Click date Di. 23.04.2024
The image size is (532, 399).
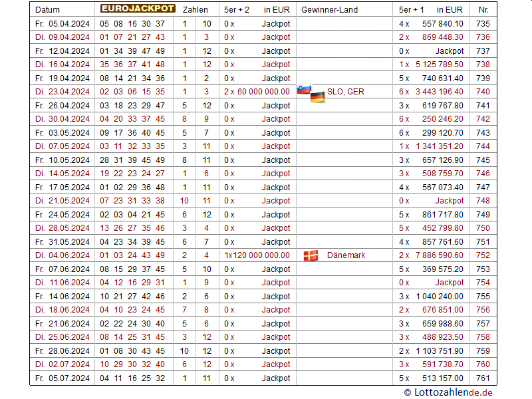(62, 92)
